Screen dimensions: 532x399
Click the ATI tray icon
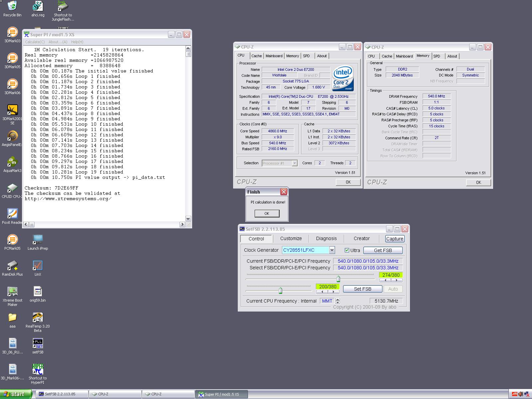tap(514, 394)
